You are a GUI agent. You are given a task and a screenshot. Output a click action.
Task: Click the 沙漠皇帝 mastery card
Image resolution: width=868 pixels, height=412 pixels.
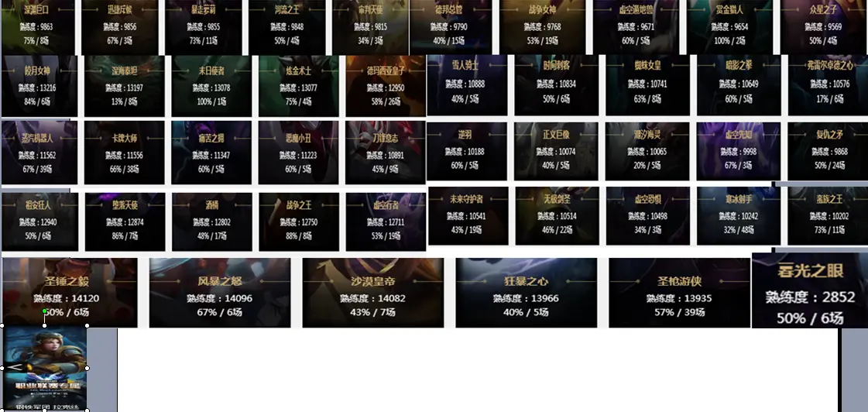(x=372, y=293)
